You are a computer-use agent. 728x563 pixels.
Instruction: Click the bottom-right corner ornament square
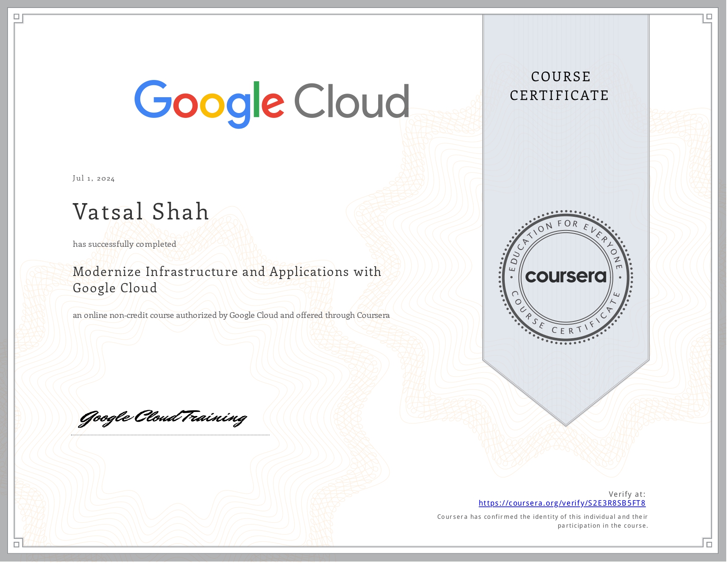(x=709, y=544)
